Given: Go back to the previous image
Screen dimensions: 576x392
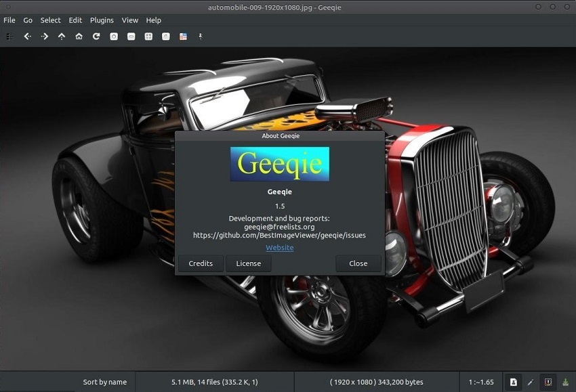Looking at the screenshot, I should coord(27,37).
